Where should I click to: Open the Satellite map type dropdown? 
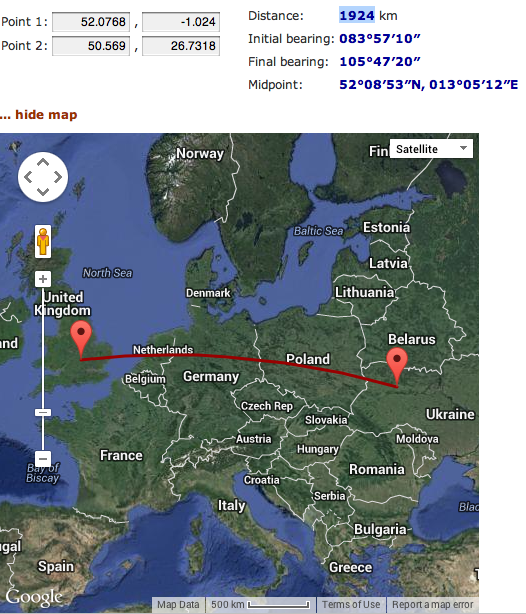coord(431,149)
